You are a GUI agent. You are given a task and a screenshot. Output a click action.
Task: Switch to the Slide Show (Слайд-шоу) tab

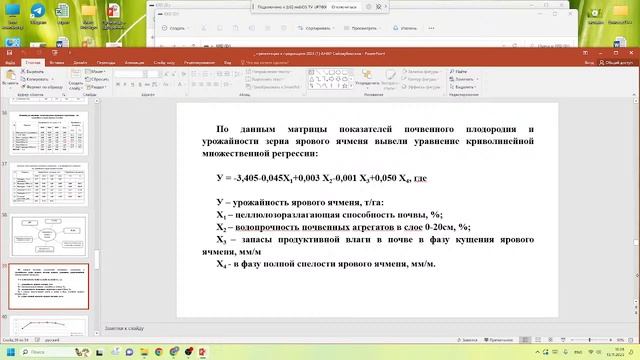[x=164, y=63]
